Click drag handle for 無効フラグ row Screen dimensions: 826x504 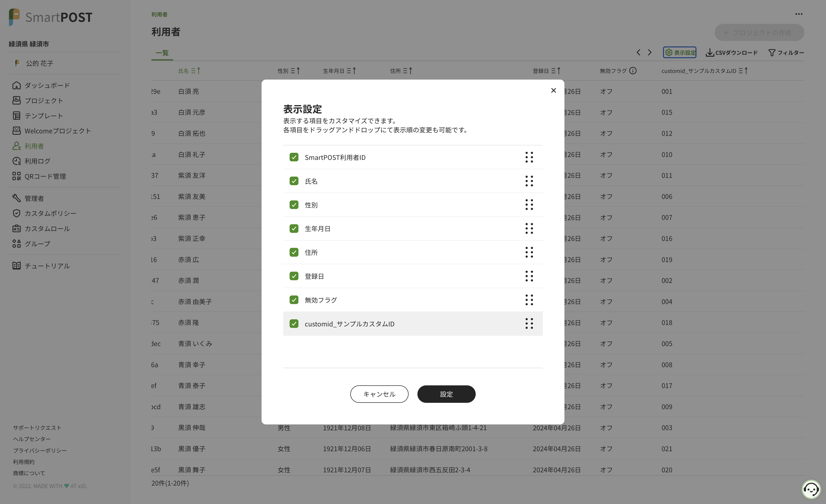point(529,300)
